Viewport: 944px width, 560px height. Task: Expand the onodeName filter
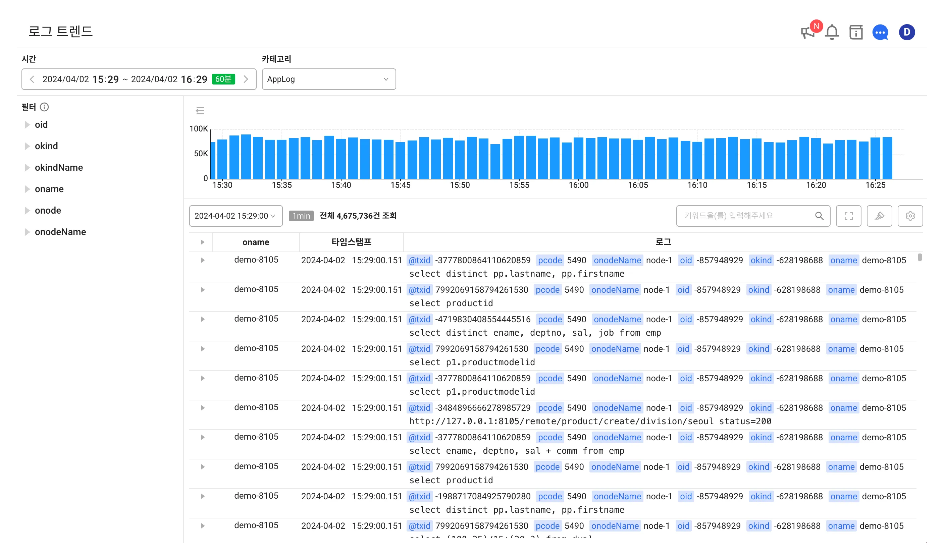point(27,232)
